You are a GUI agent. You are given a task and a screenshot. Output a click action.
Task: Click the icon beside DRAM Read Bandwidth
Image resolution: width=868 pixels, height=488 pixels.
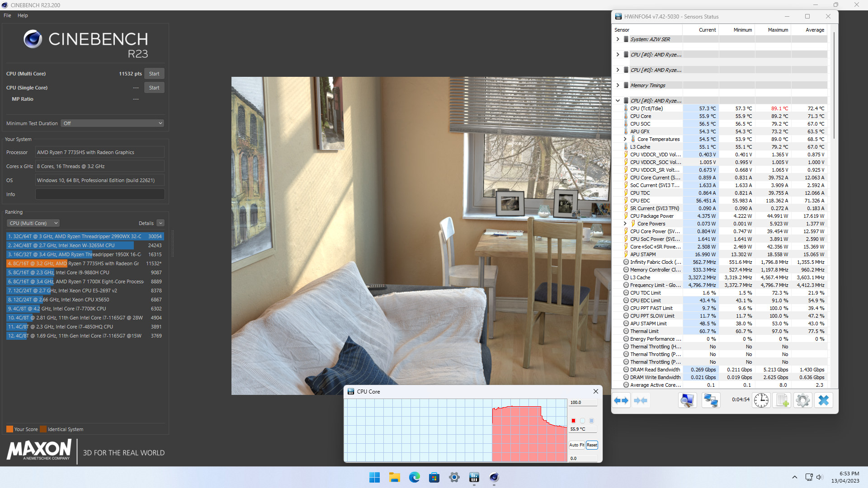[x=626, y=370]
